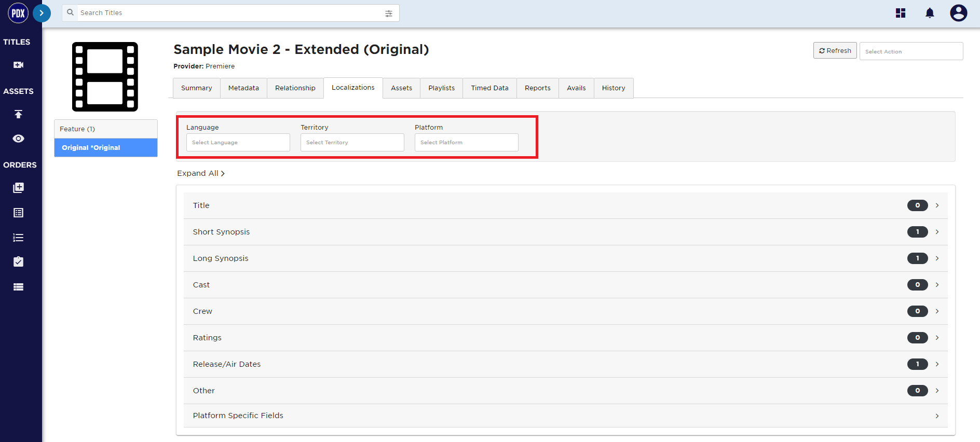
Task: Open the numbered list orders icon
Action: (x=19, y=238)
